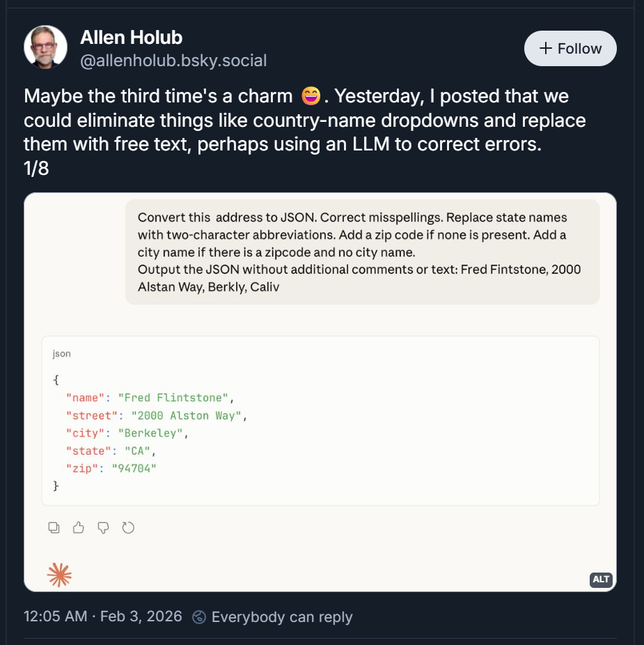Image resolution: width=644 pixels, height=645 pixels.
Task: Click the globe icon beside reply settings
Action: point(199,617)
